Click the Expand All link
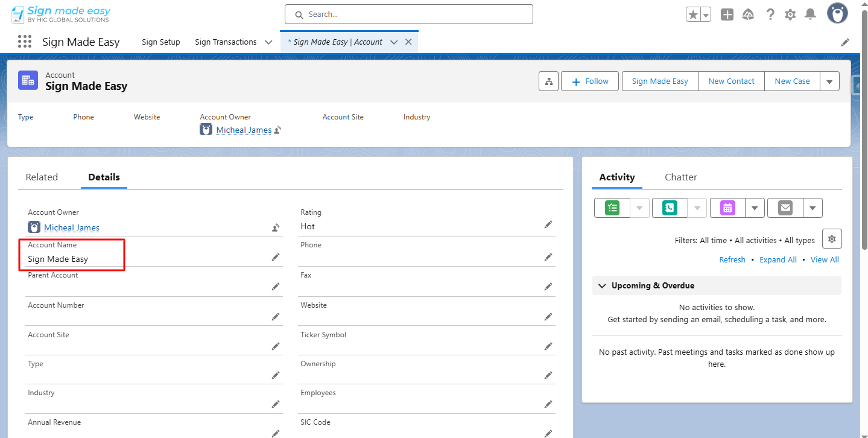This screenshot has height=438, width=868. click(778, 259)
